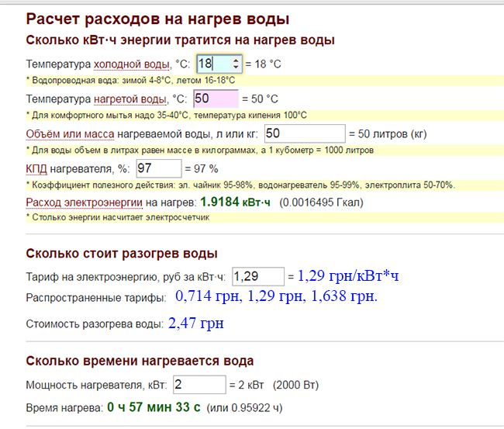Focus the heater power kW input
This screenshot has height=429, width=504.
pos(198,385)
